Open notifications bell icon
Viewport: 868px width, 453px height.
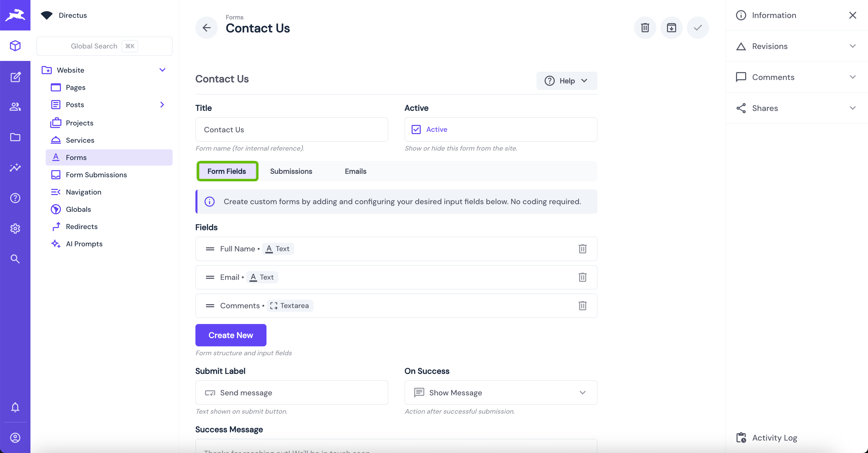[15, 407]
